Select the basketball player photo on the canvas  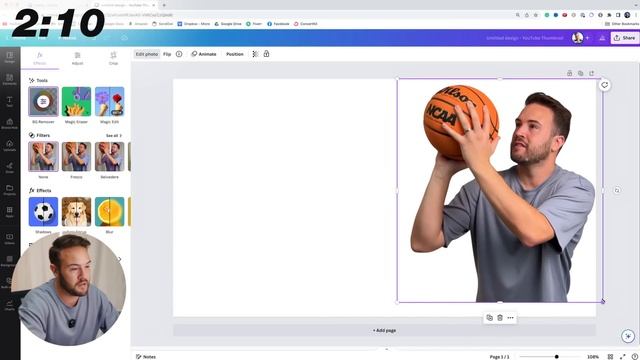[x=500, y=191]
